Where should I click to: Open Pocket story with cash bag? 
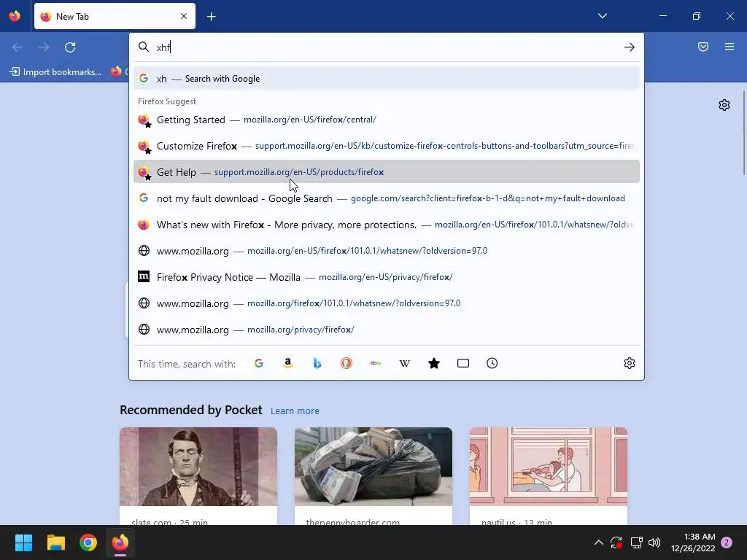[x=373, y=476]
